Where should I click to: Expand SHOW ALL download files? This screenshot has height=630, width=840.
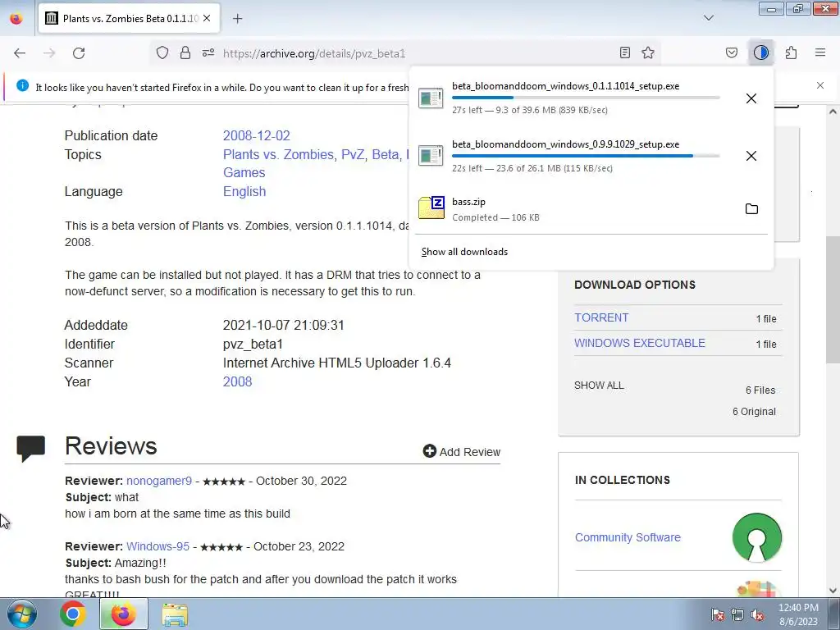599,386
